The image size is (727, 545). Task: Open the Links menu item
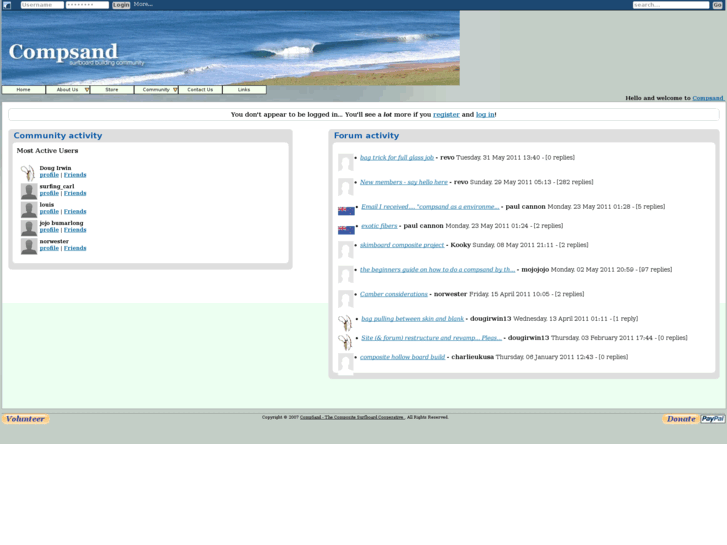click(244, 90)
